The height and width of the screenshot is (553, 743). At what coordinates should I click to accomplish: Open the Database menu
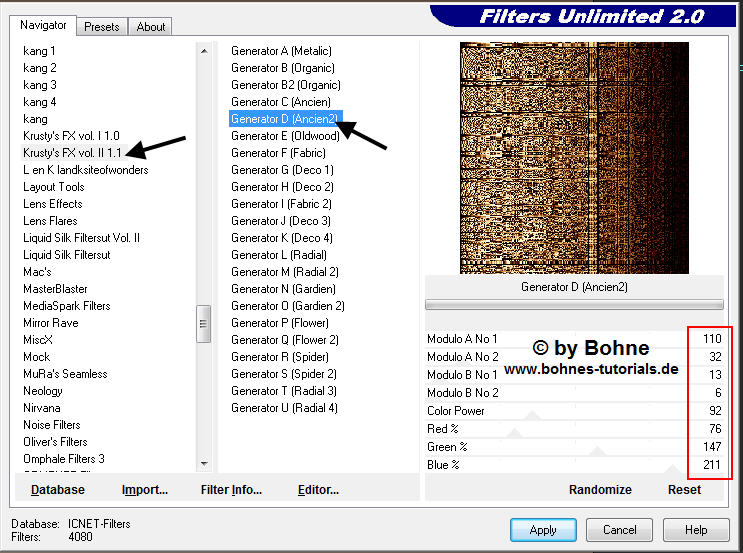click(x=58, y=489)
